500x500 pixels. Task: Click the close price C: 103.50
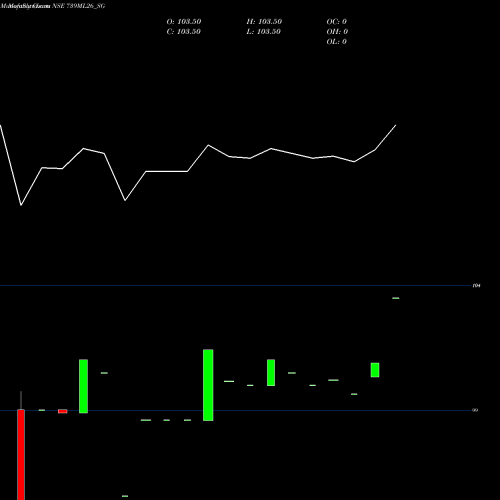(184, 32)
